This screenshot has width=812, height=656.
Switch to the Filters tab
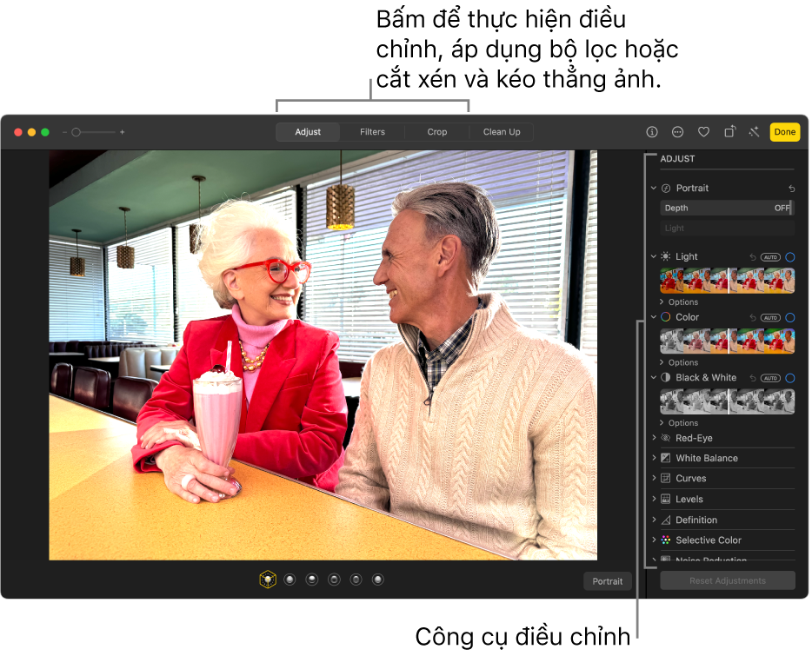point(372,132)
